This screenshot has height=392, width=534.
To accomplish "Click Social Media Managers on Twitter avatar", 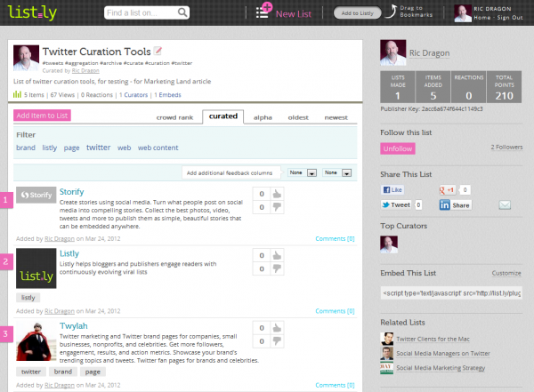I will (387, 353).
